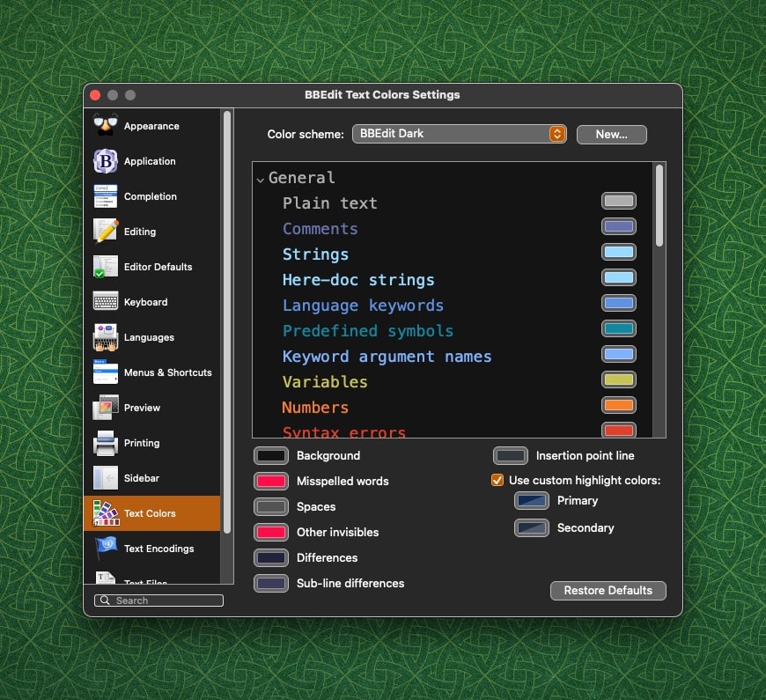Select the Printing printer icon
This screenshot has height=700, width=766.
pyautogui.click(x=106, y=443)
